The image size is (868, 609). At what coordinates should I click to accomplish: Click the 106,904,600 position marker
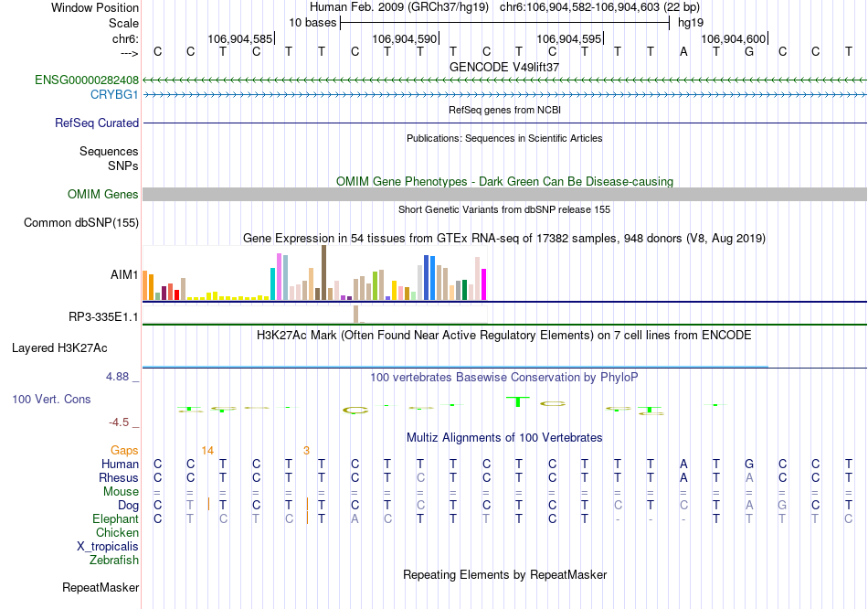[x=734, y=38]
